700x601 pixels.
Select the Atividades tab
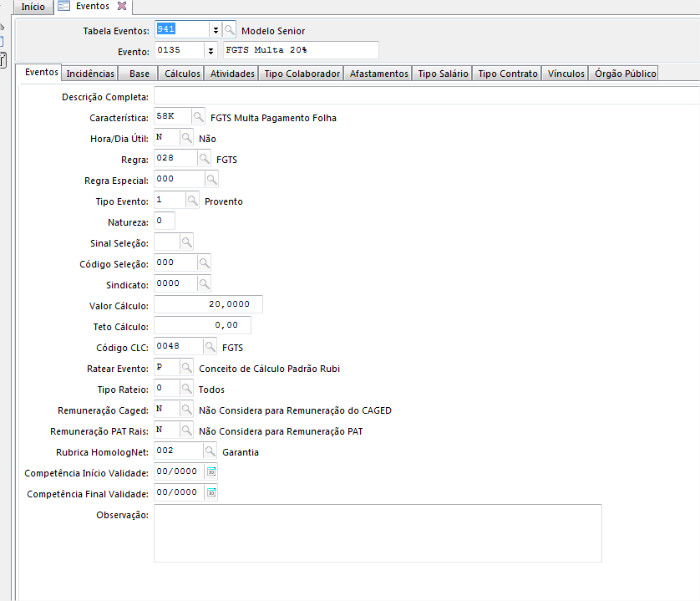coord(232,74)
